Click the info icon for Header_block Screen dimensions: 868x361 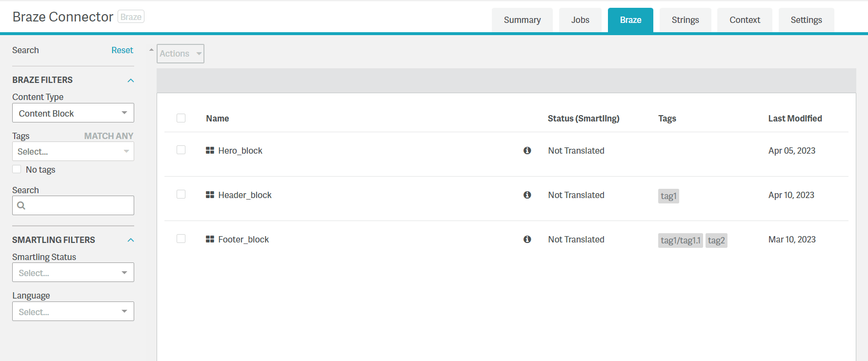(527, 195)
